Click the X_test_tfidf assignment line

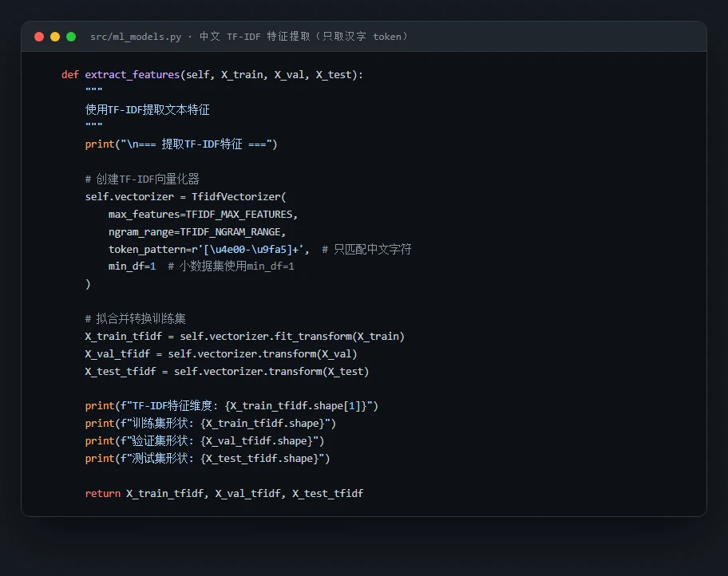227,371
